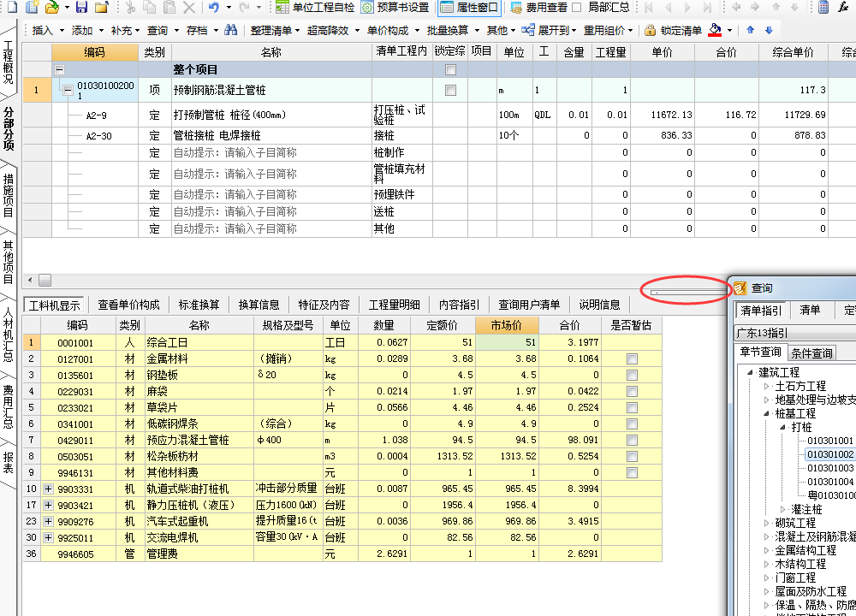
Task: Click the new blank file icon
Action: tap(11, 7)
